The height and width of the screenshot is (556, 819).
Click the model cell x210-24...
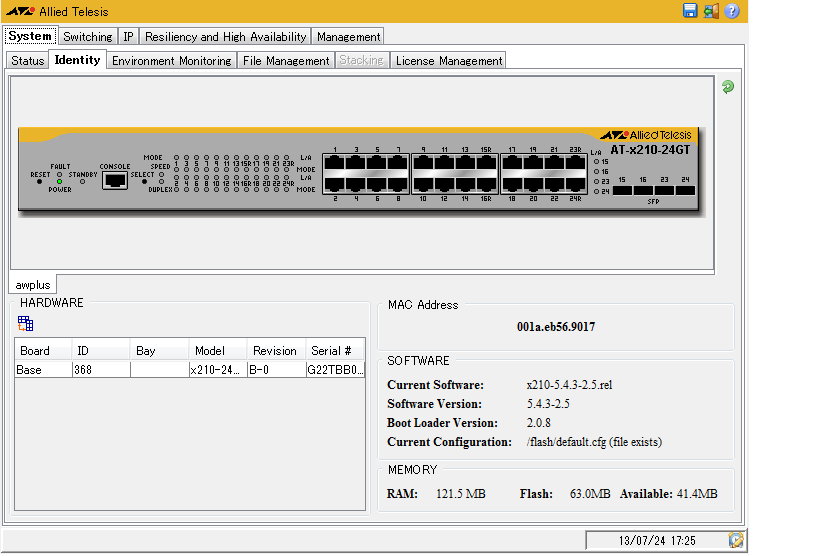(218, 369)
